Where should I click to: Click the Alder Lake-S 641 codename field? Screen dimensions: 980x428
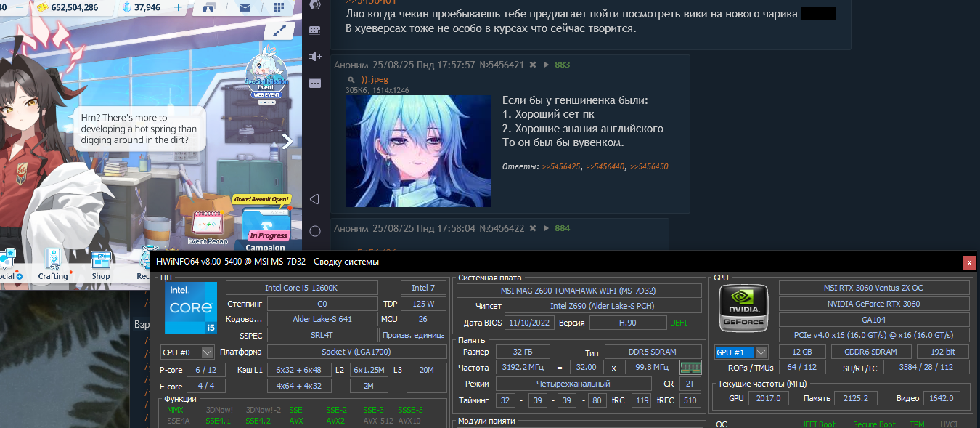(x=322, y=319)
